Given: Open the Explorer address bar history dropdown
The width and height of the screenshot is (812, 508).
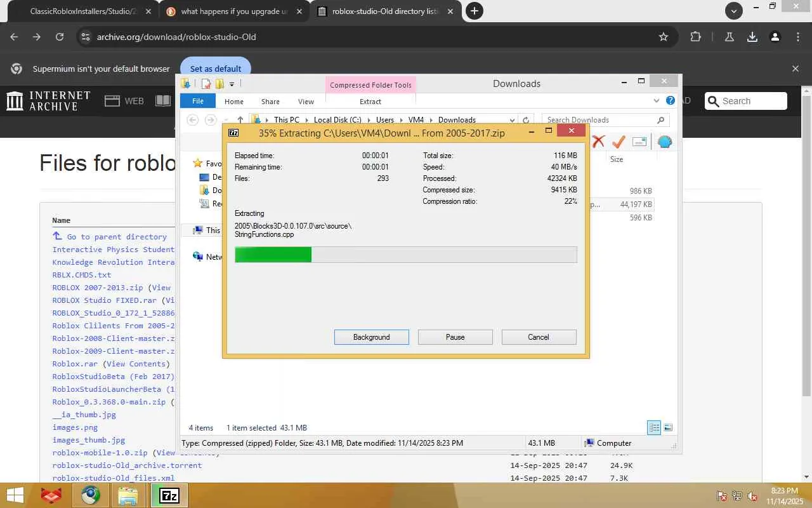Looking at the screenshot, I should (512, 120).
